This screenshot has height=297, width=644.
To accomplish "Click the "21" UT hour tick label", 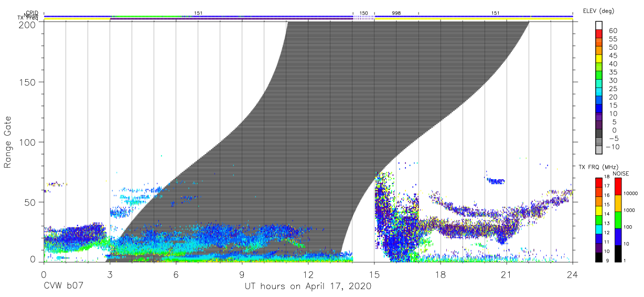I will (x=506, y=274).
